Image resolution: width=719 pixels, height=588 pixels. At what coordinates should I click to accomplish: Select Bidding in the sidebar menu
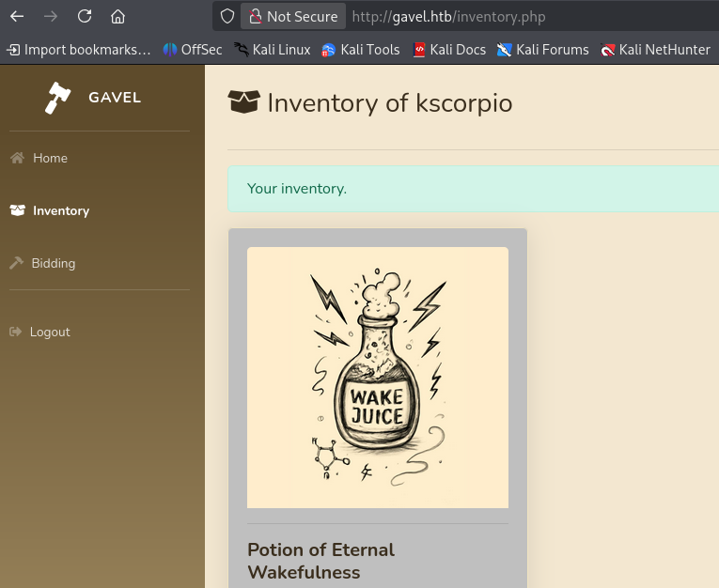tap(53, 263)
